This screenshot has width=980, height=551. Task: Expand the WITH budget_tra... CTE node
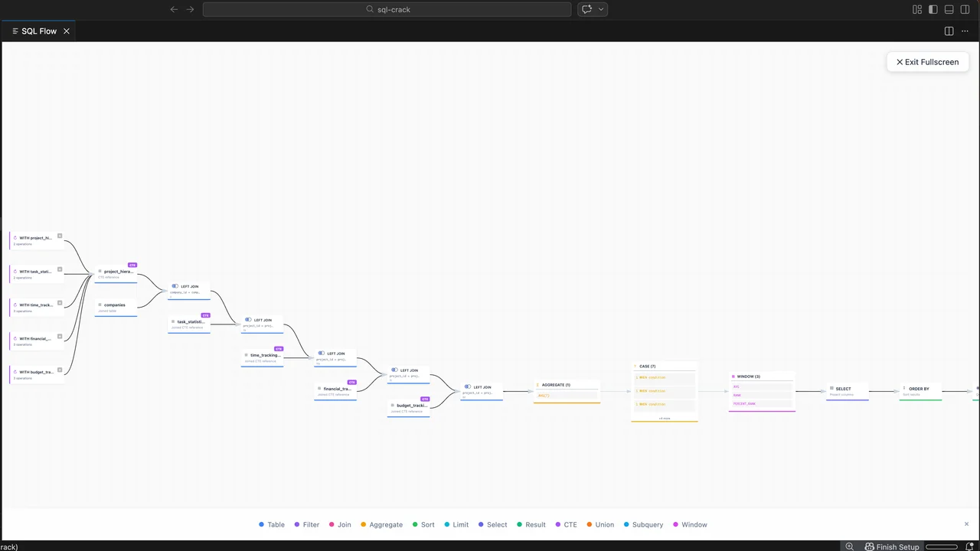click(60, 370)
